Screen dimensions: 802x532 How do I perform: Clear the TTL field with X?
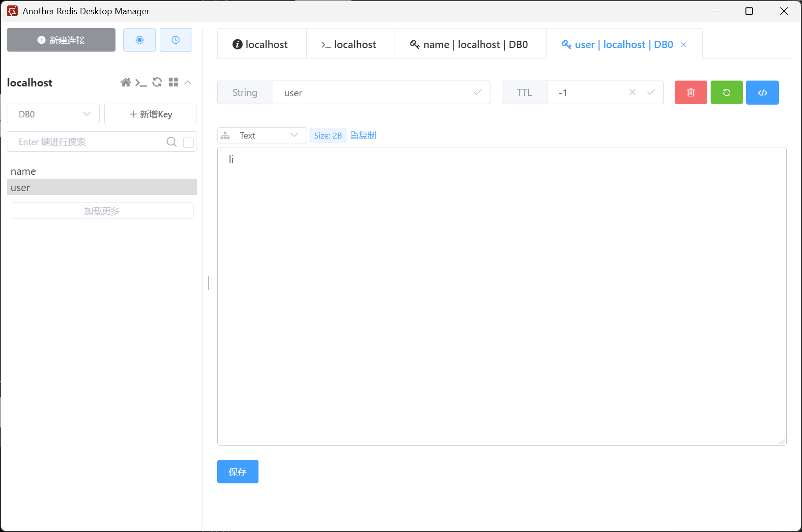coord(632,92)
